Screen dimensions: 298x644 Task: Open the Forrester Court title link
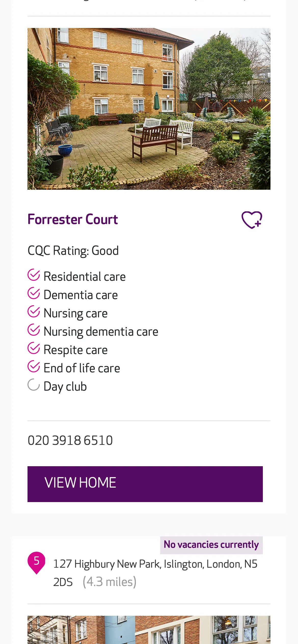(73, 219)
